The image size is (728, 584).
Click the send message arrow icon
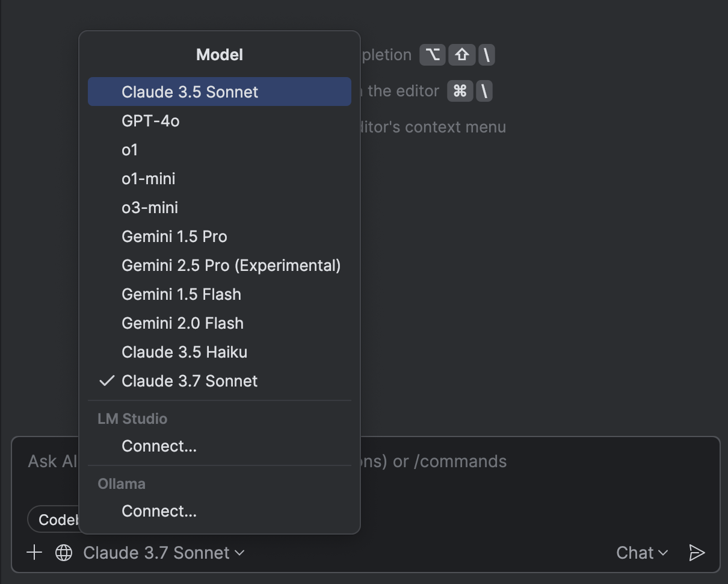point(697,553)
